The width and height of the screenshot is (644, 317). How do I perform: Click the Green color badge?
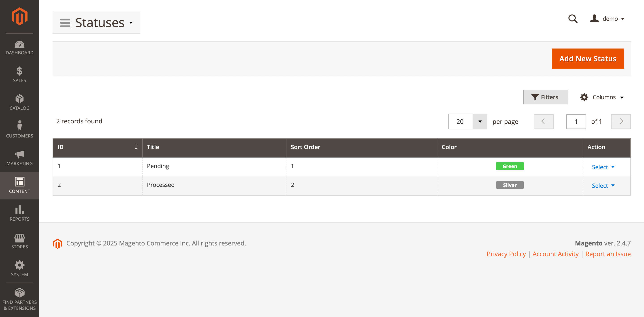(x=510, y=166)
